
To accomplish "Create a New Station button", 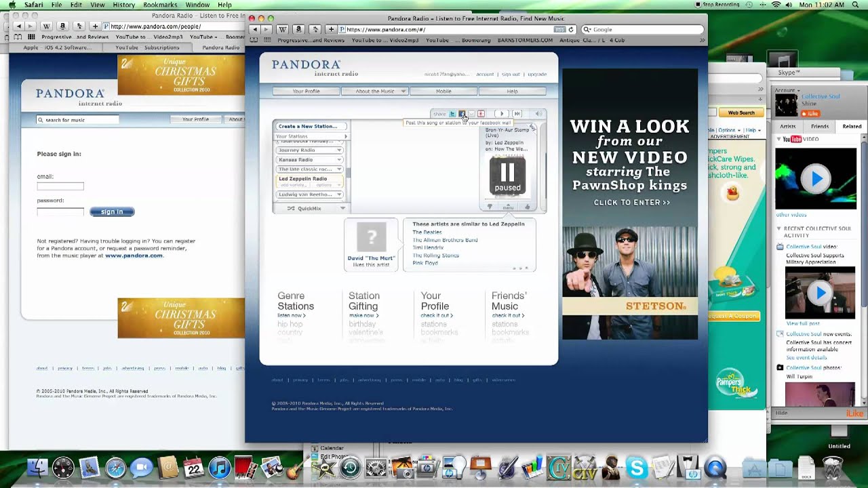I will pos(310,126).
